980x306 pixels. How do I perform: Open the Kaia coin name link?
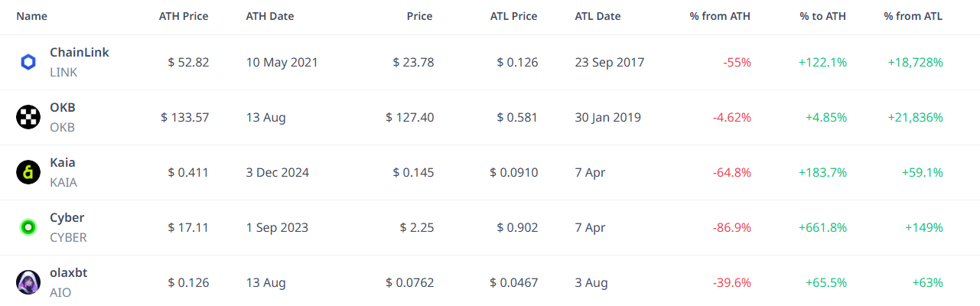pyautogui.click(x=63, y=163)
